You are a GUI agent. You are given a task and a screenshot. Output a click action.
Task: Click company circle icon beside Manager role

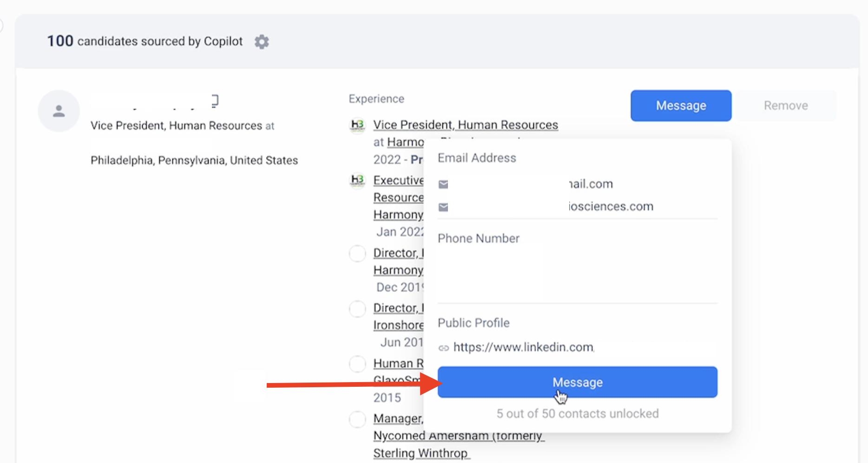[357, 419]
